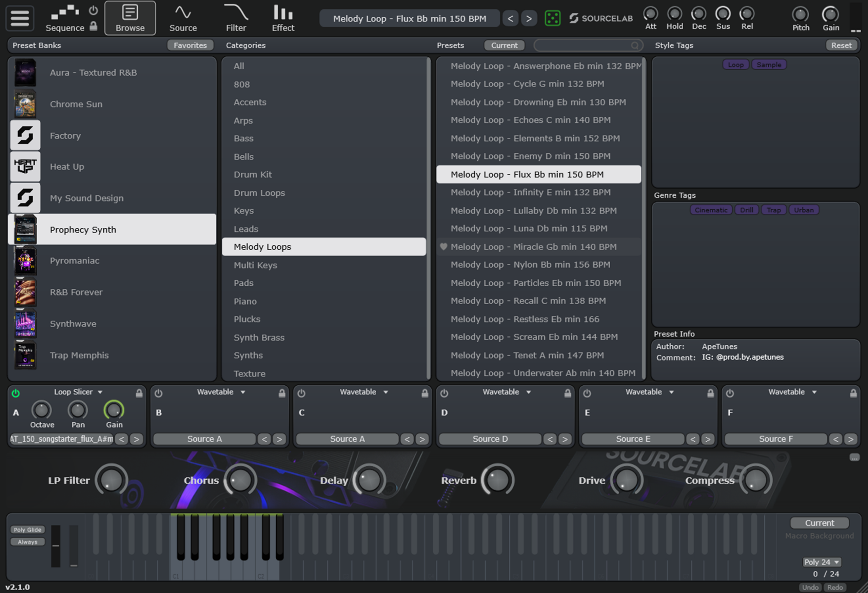Toggle the Sequence lock icon
The height and width of the screenshot is (593, 868).
click(x=93, y=26)
